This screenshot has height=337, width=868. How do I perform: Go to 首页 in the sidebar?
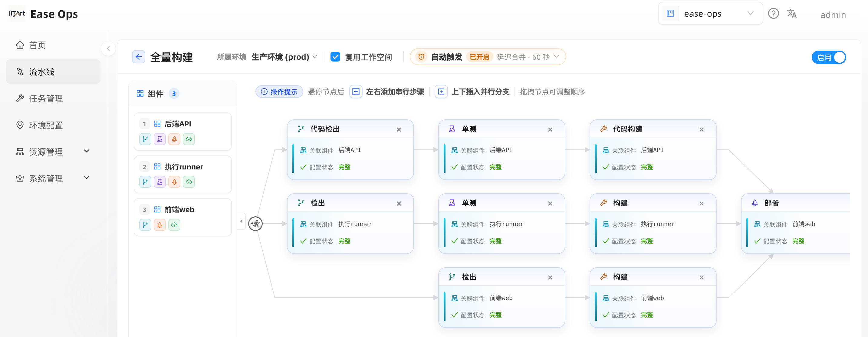(53, 45)
